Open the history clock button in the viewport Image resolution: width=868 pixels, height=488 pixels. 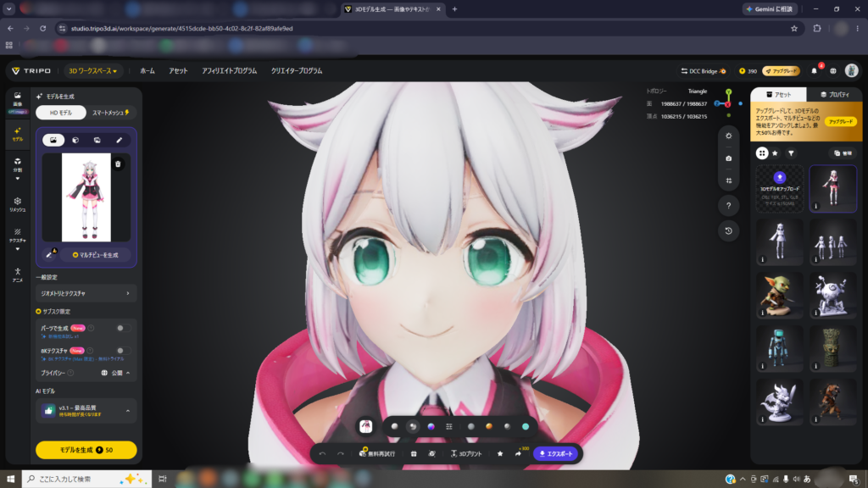728,230
